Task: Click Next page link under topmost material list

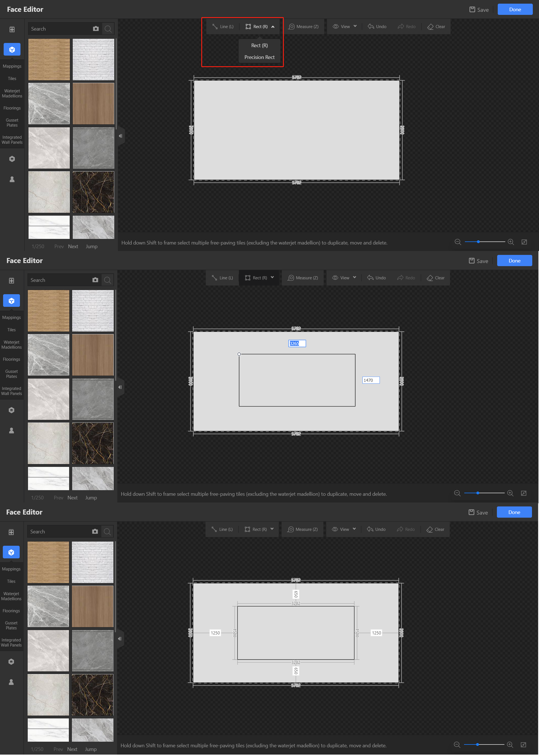Action: click(73, 246)
